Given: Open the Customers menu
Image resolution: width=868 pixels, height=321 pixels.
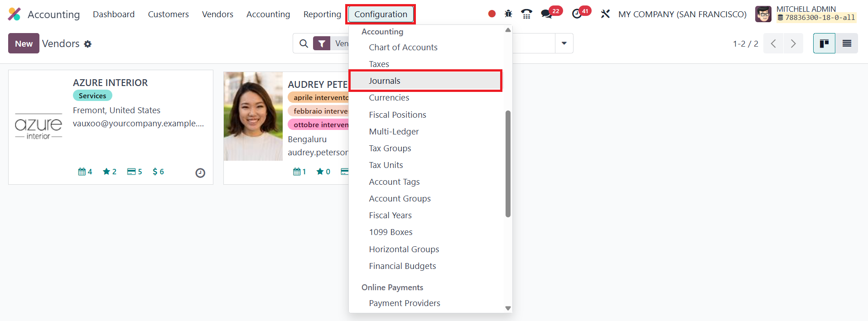Looking at the screenshot, I should 169,14.
